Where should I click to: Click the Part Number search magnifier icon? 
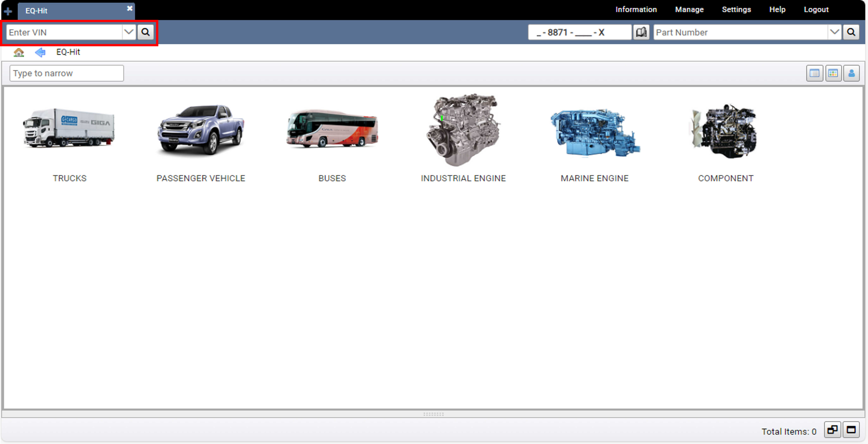pos(851,32)
